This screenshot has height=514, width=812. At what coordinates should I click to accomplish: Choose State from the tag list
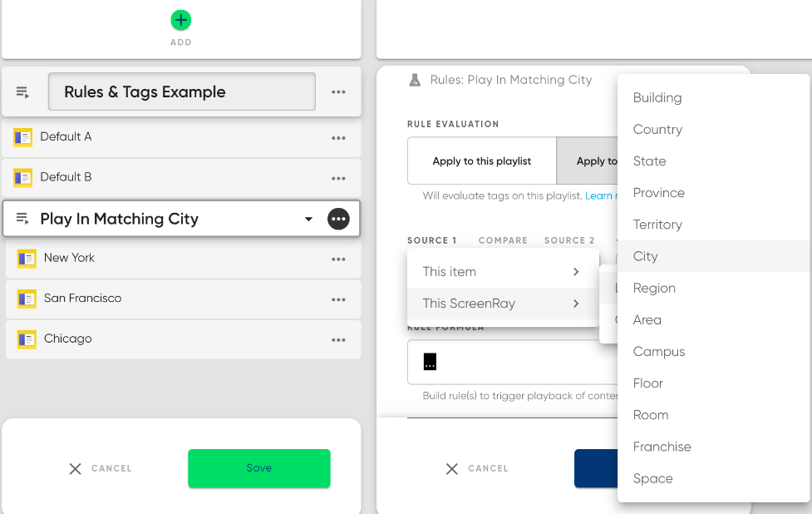[x=714, y=161]
